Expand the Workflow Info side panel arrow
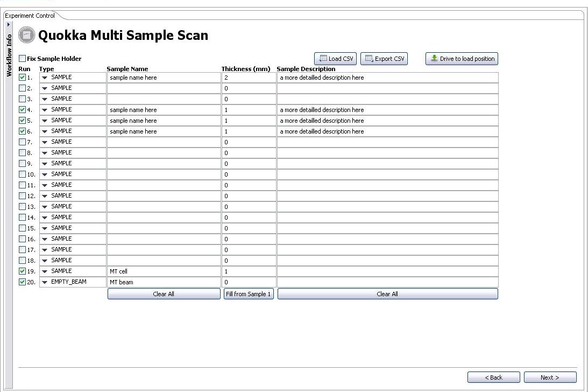 pos(9,24)
